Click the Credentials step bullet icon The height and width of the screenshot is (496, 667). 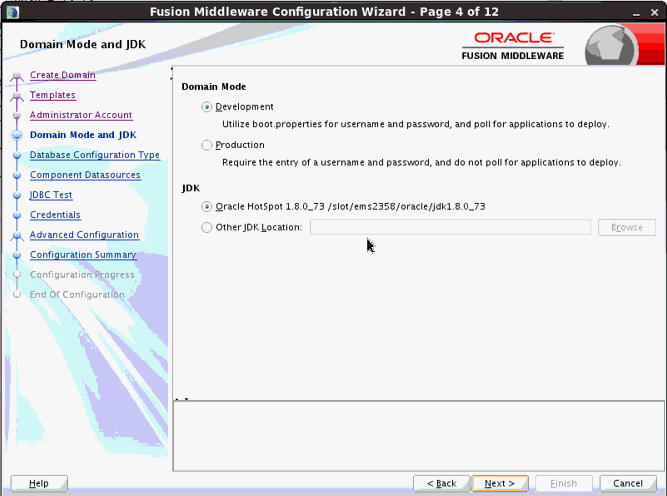(x=17, y=215)
